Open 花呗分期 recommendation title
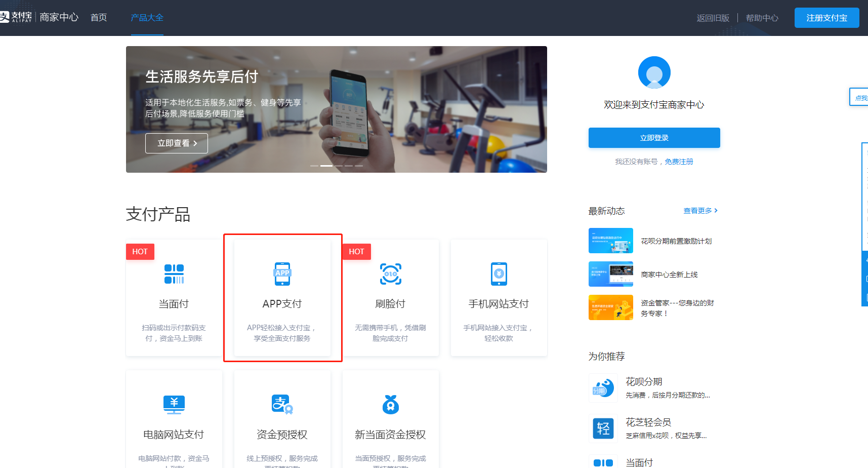This screenshot has height=468, width=868. 644,382
